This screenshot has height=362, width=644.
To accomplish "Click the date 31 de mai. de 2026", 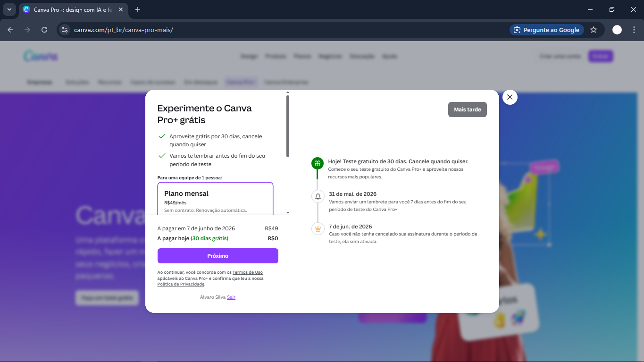I will pyautogui.click(x=352, y=194).
